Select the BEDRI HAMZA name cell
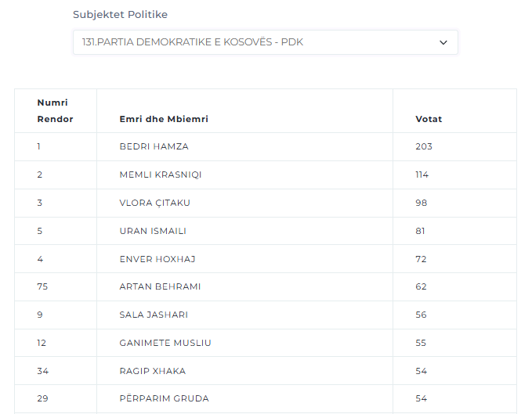The width and height of the screenshot is (532, 414). [x=154, y=146]
